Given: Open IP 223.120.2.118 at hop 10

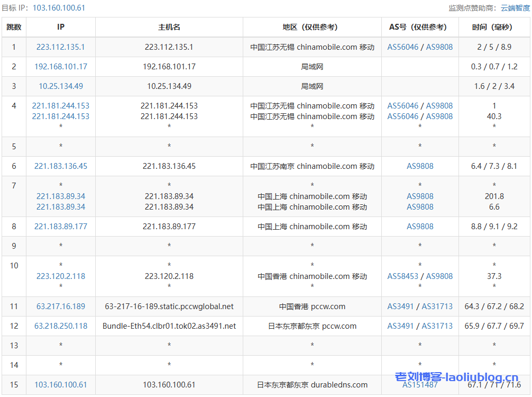Looking at the screenshot, I should 60,276.
